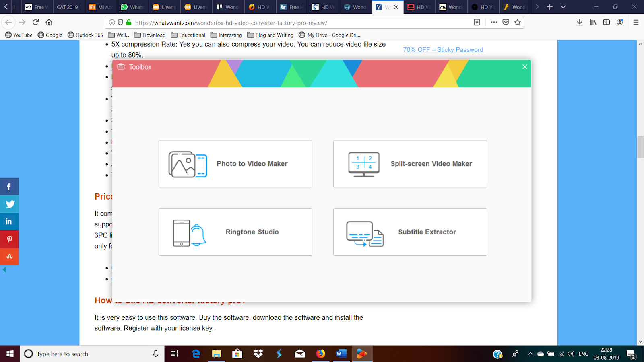Open Microsoft Store from the taskbar
The width and height of the screenshot is (644, 362).
click(237, 354)
